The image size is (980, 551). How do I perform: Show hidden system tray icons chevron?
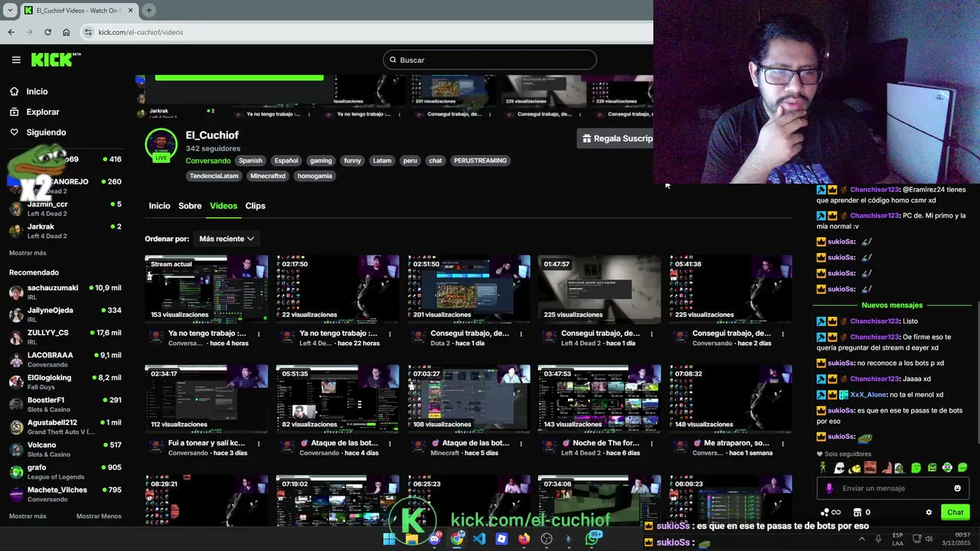coord(862,539)
